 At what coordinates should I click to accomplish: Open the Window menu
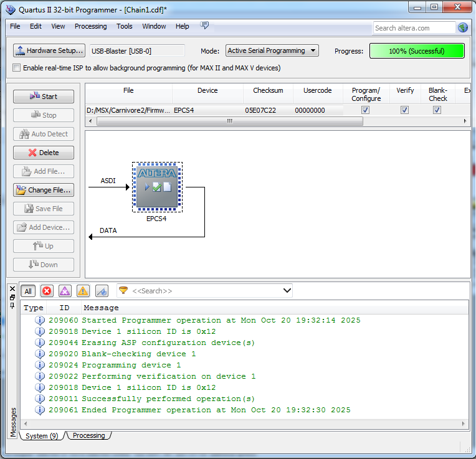(155, 26)
